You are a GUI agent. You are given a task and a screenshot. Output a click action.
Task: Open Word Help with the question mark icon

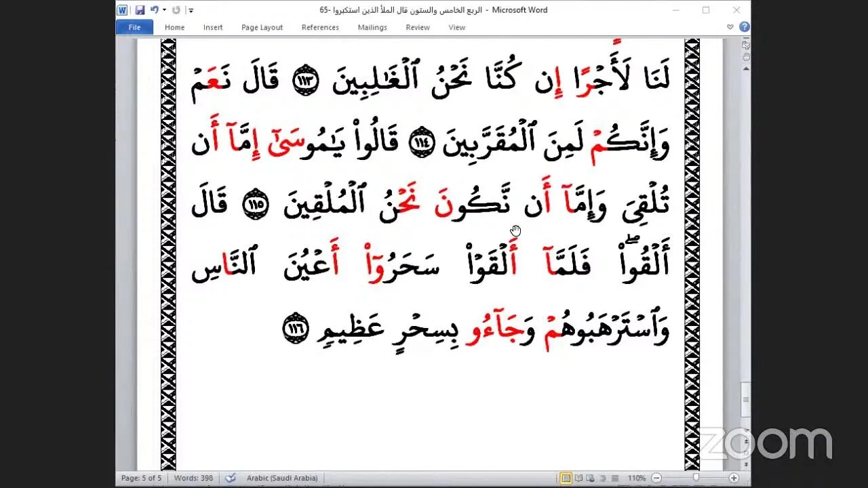pos(744,27)
